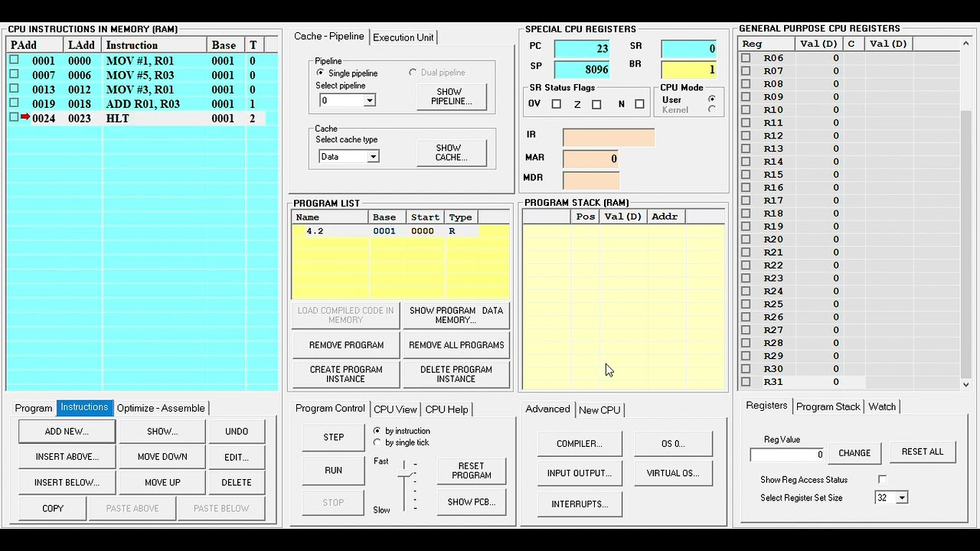Open the Optimize - Assemble tab

(161, 408)
